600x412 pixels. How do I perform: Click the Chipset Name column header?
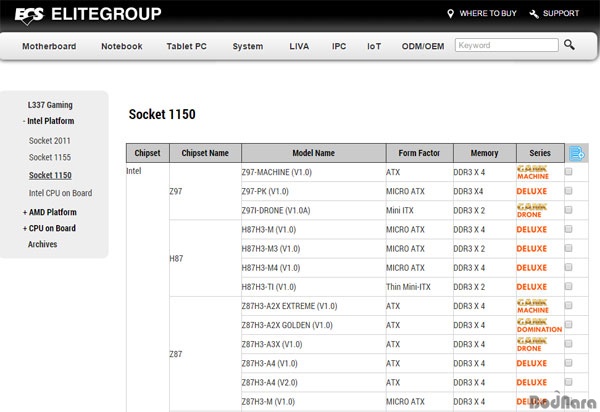pyautogui.click(x=205, y=153)
